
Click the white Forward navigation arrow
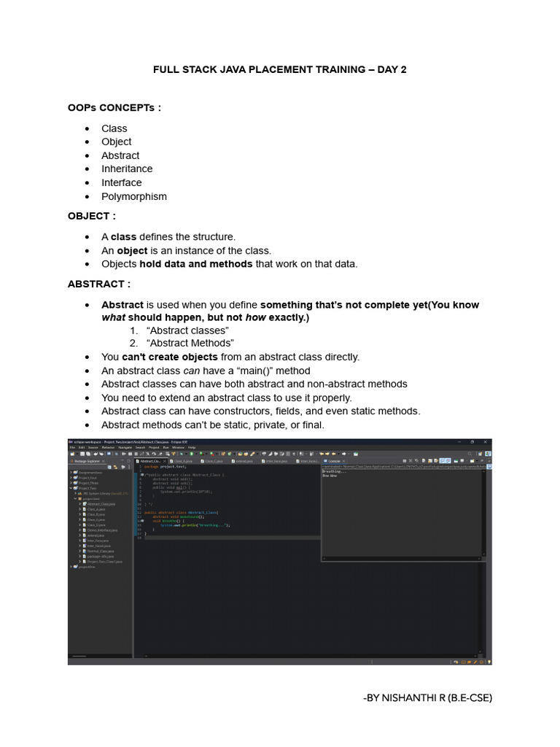[x=344, y=454]
